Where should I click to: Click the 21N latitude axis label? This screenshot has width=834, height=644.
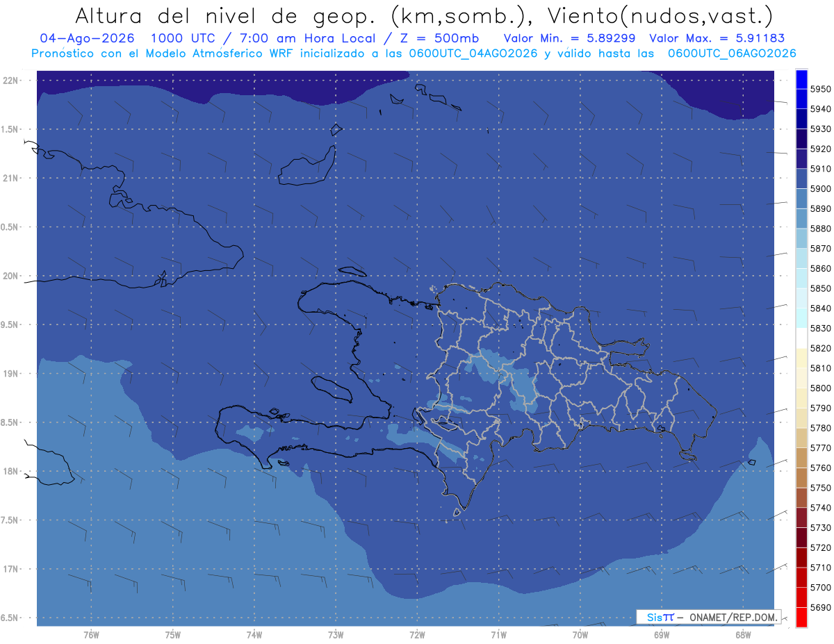12,179
